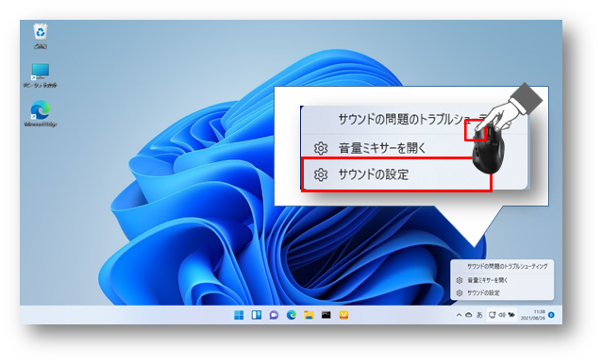The height and width of the screenshot is (364, 602).
Task: Launch the Chat app in taskbar
Action: (274, 315)
